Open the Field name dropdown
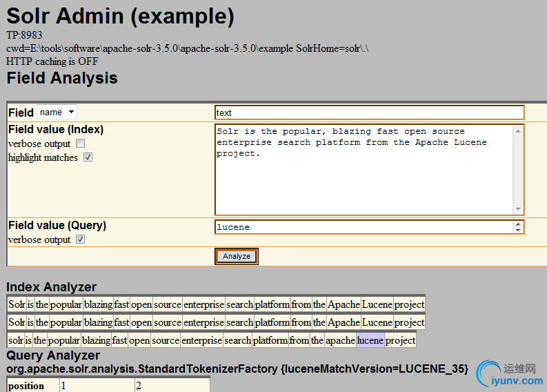 tap(57, 112)
